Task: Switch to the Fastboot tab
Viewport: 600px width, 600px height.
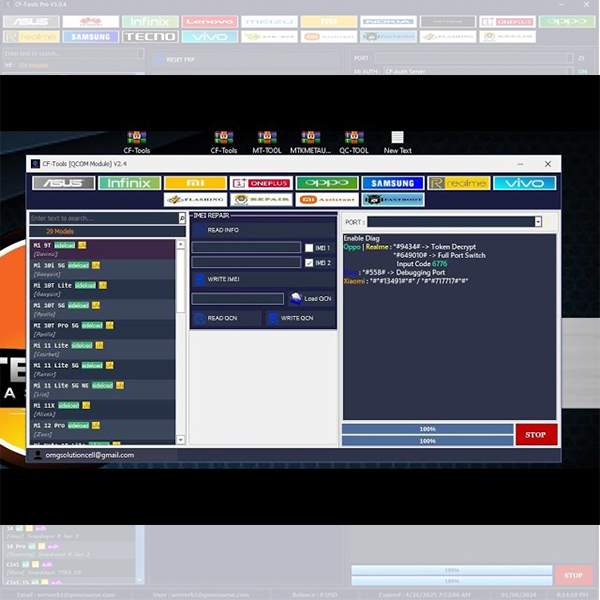Action: 392,200
